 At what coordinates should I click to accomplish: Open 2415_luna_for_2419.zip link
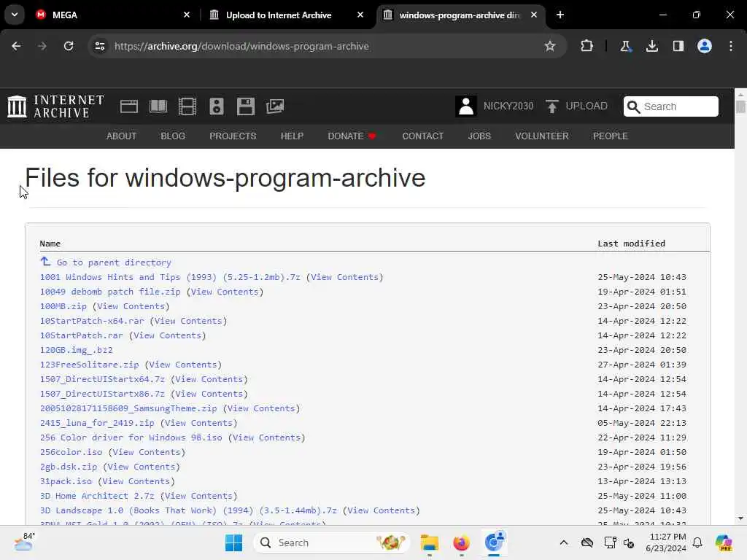click(x=97, y=423)
